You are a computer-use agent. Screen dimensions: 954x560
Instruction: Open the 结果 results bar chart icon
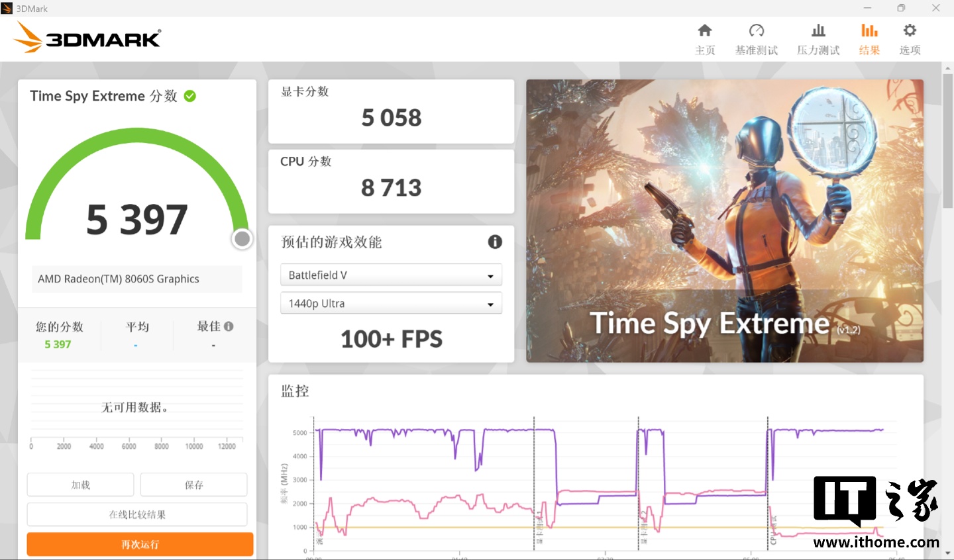[x=869, y=30]
